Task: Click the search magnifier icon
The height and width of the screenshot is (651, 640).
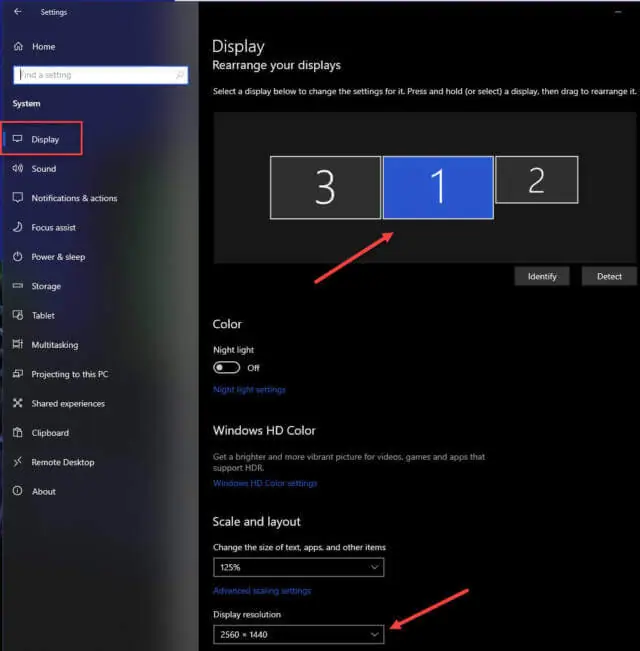Action: click(180, 75)
